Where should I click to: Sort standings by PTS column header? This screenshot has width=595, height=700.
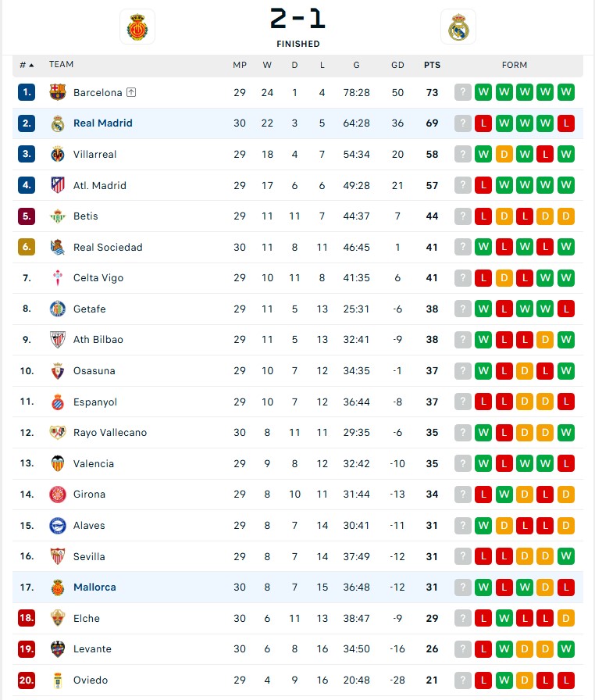click(x=432, y=65)
